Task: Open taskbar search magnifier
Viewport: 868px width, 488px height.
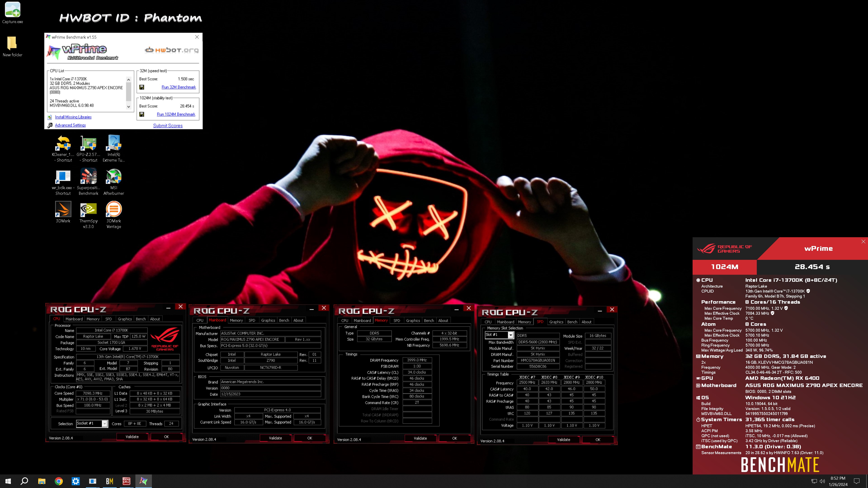Action: (24, 481)
